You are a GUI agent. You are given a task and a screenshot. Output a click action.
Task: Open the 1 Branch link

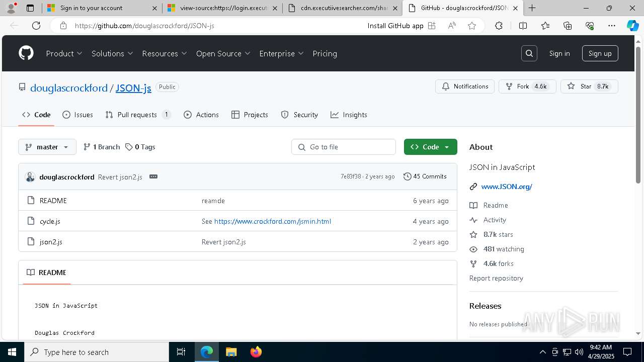pyautogui.click(x=102, y=147)
